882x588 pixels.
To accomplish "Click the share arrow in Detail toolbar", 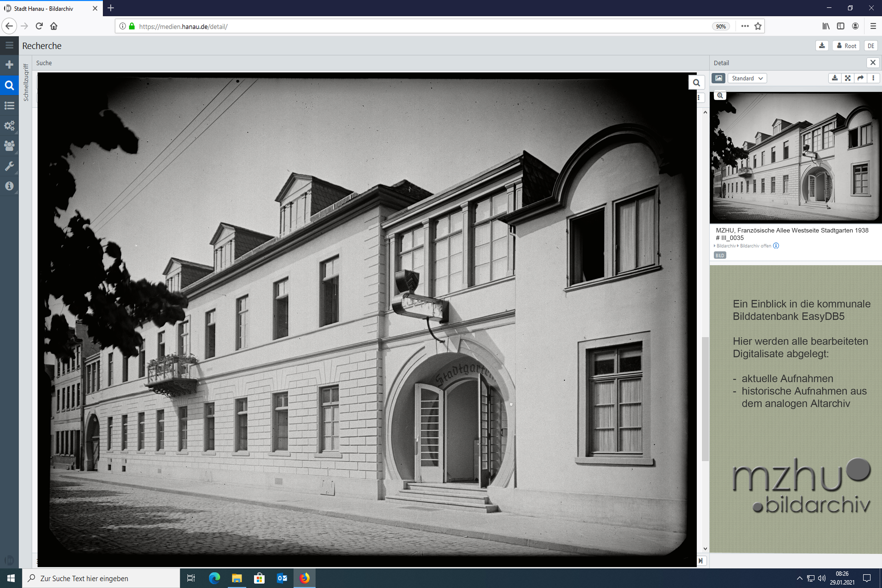I will click(x=861, y=78).
